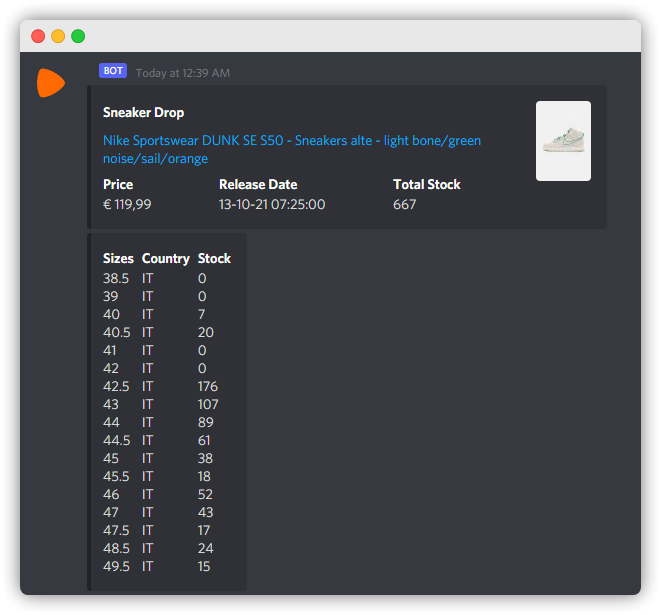Click stock value 176 for size 42.5
This screenshot has width=661, height=615.
point(208,386)
